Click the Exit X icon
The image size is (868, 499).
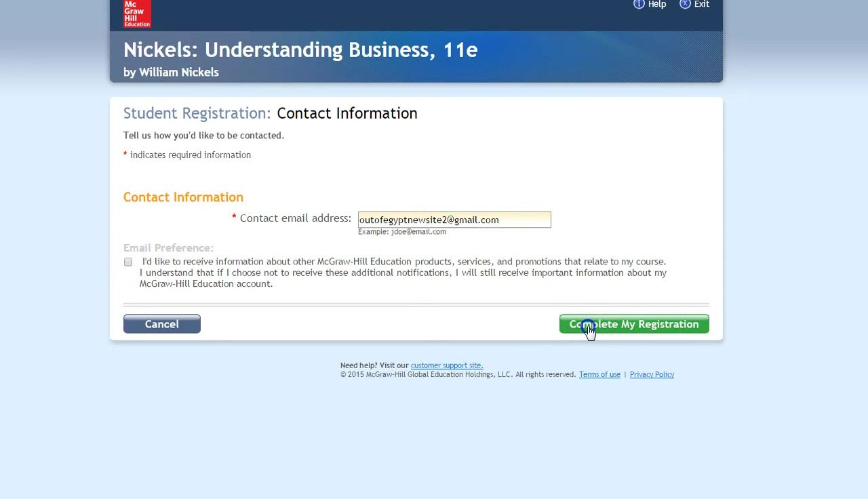click(685, 4)
